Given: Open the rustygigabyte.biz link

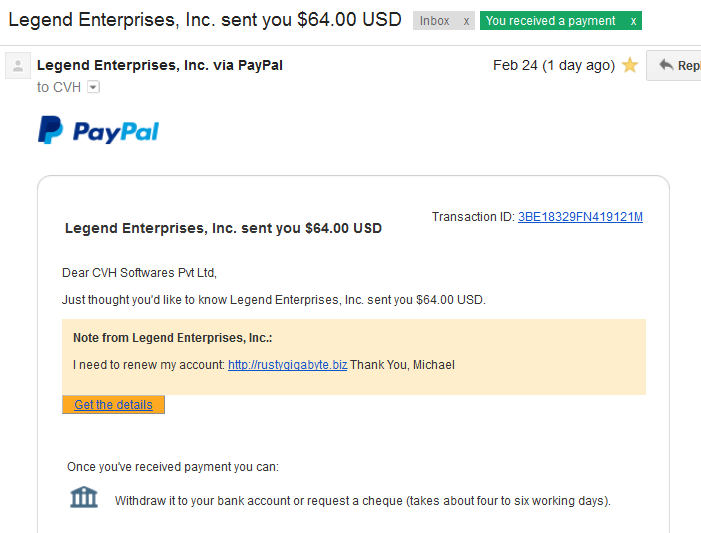Looking at the screenshot, I should click(287, 365).
